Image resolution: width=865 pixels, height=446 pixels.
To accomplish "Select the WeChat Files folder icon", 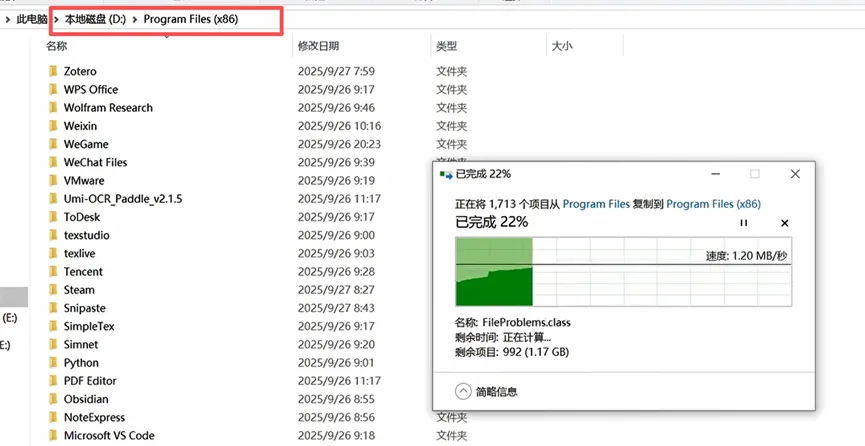I will pos(54,162).
